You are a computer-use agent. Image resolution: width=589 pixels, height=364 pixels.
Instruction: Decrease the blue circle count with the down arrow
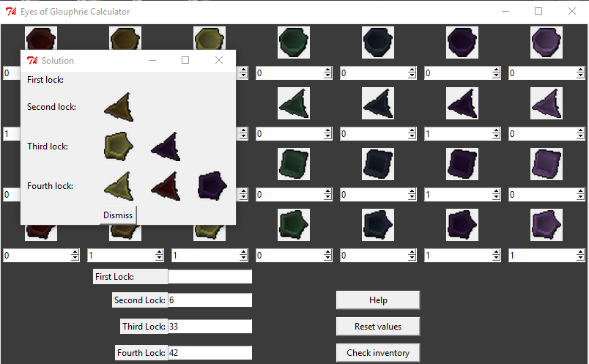[412, 76]
